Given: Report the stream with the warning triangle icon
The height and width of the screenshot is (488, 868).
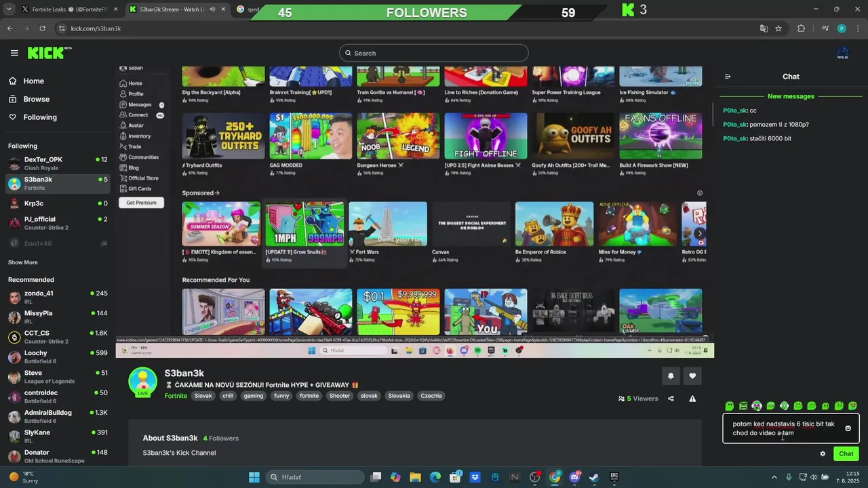Looking at the screenshot, I should (x=692, y=399).
